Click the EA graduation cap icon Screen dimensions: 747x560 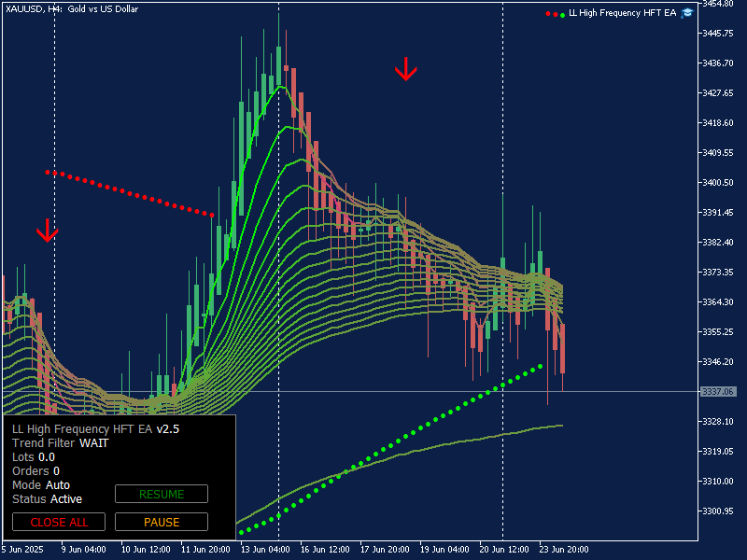tap(687, 13)
